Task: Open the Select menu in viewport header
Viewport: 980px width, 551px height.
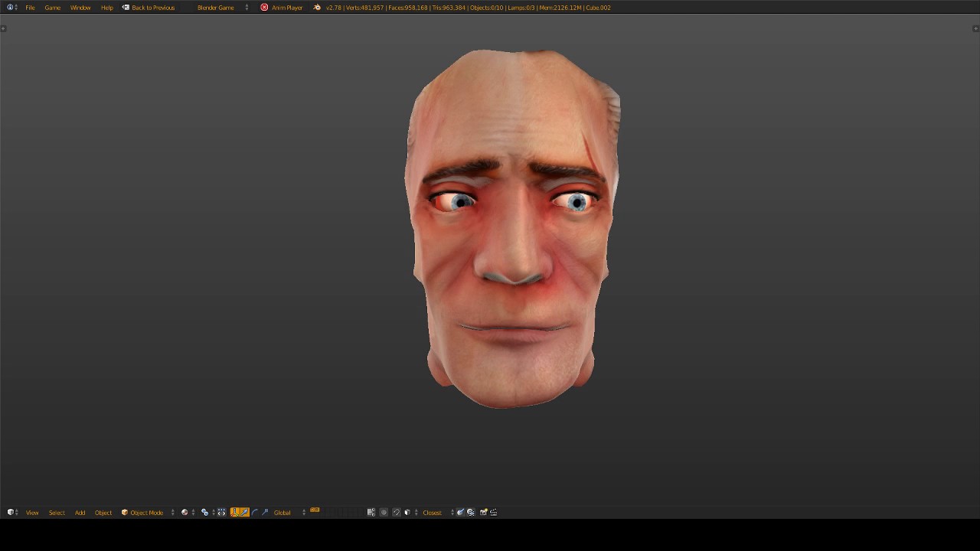Action: point(57,513)
